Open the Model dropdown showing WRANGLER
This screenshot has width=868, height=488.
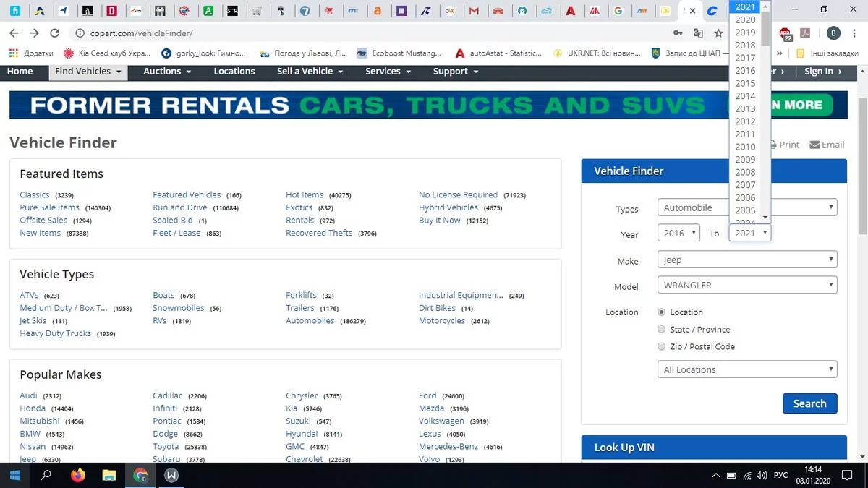(747, 285)
